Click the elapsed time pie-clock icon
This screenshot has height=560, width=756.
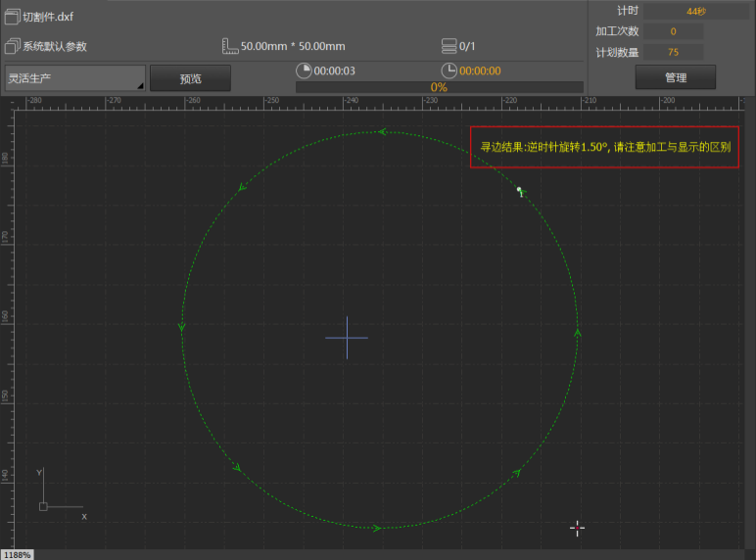pyautogui.click(x=304, y=70)
